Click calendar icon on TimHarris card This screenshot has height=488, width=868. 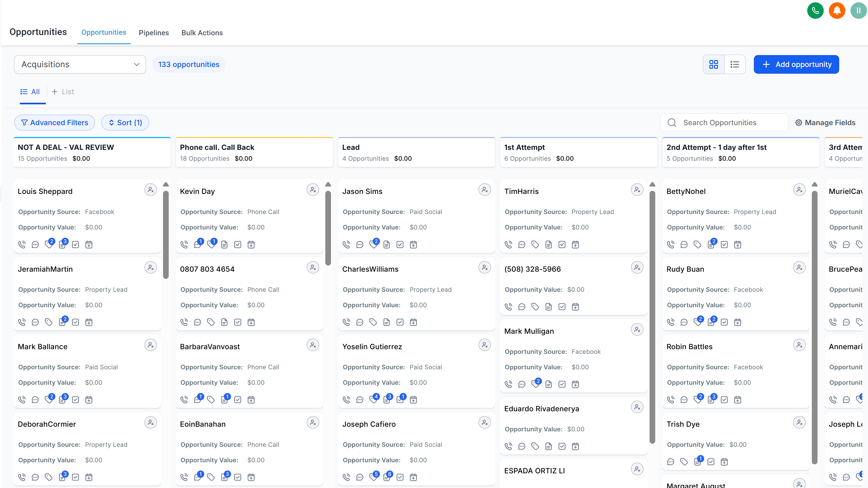click(575, 244)
